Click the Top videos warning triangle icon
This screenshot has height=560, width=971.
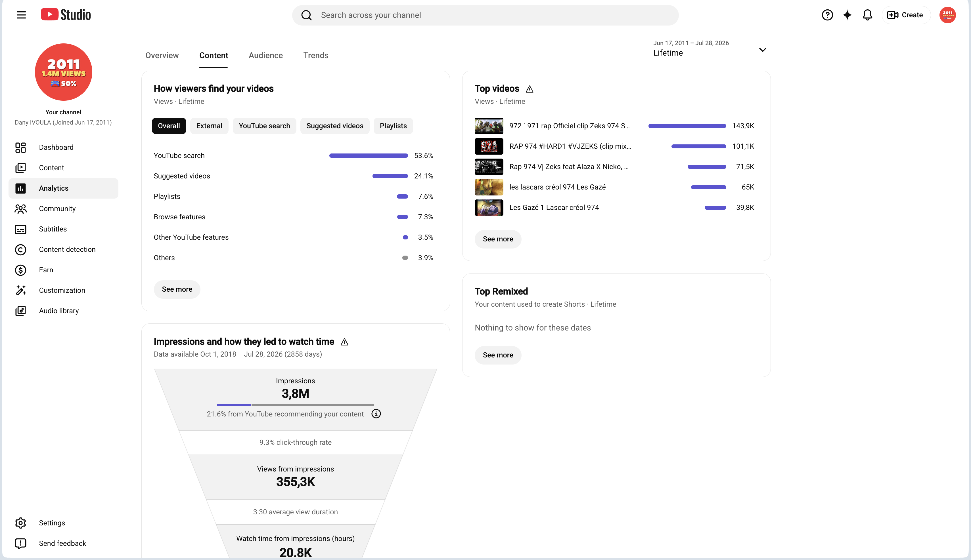tap(530, 89)
